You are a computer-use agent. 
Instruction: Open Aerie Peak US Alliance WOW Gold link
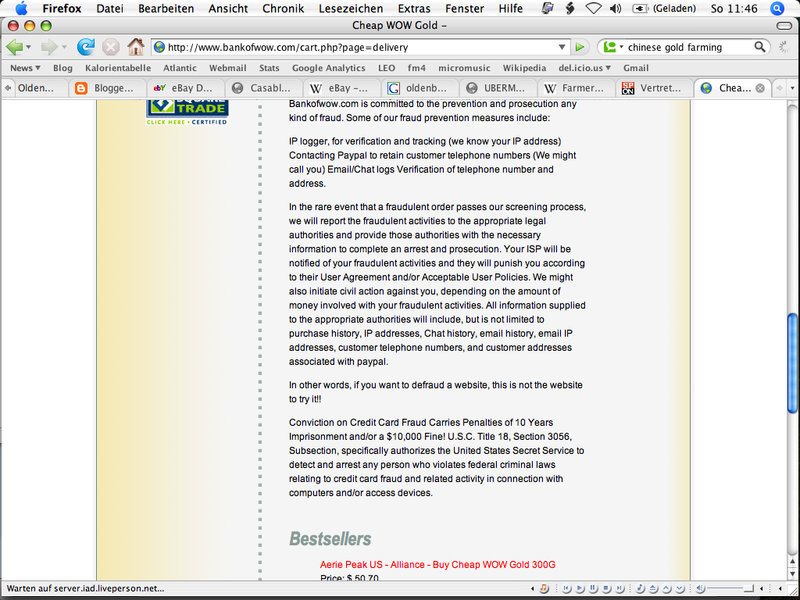[438, 565]
